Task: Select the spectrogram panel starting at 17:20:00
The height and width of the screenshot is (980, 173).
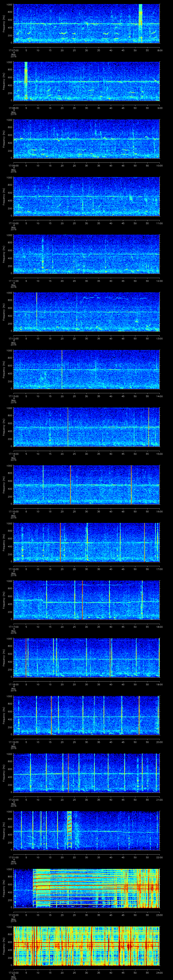Action: tap(86, 773)
